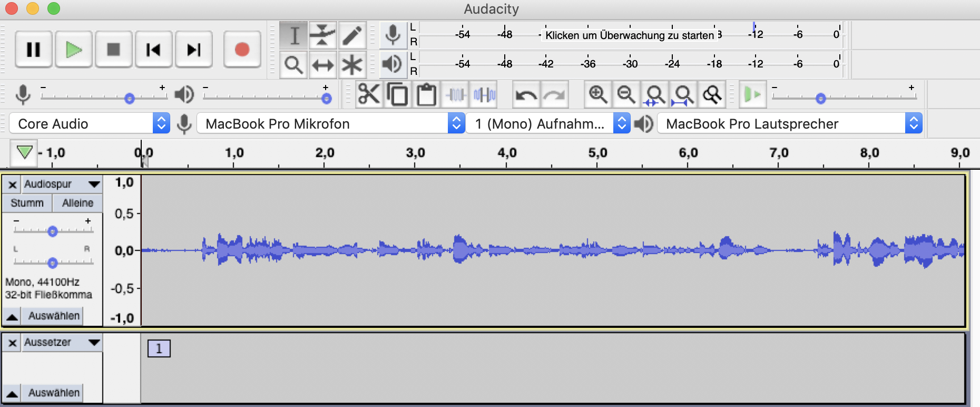Viewport: 980px width, 407px height.
Task: Select the Multi-Tool asterisk icon
Action: (x=352, y=65)
